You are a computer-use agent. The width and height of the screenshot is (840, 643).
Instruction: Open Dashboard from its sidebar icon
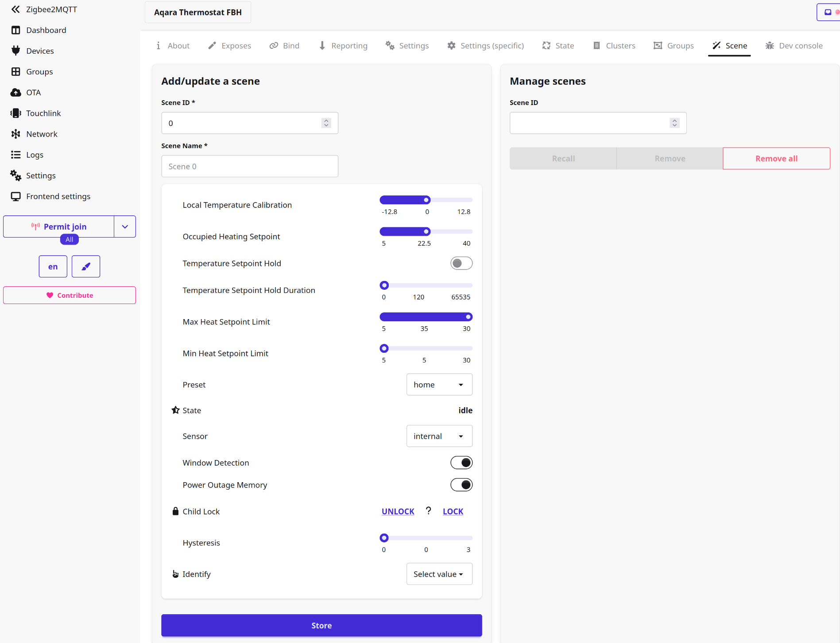(x=16, y=30)
